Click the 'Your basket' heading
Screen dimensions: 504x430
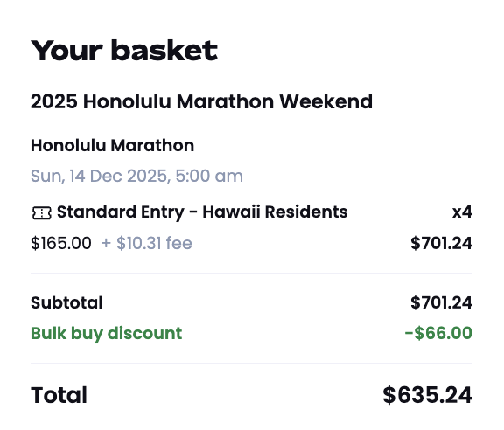click(x=124, y=51)
